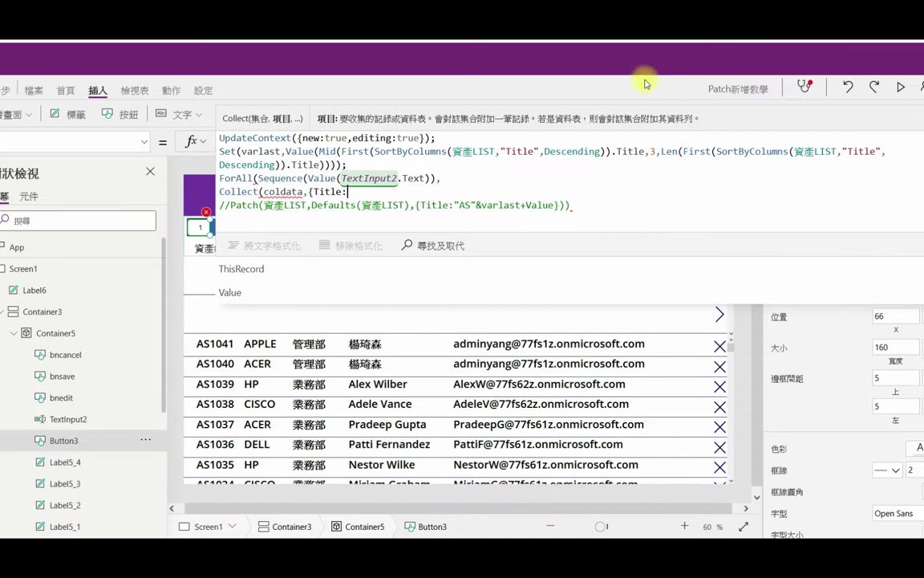Viewport: 924px width, 578px height.
Task: Open the 色彩 font color swatch
Action: (919, 448)
